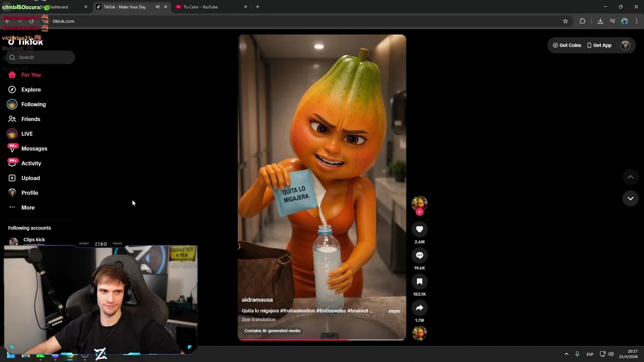Open the Chrome three-dot menu
The height and width of the screenshot is (362, 644).
pos(637,21)
